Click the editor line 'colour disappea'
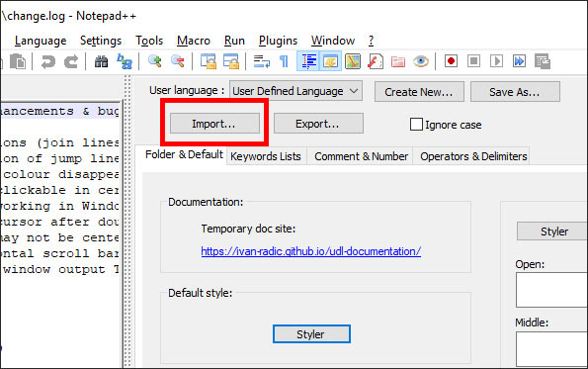Image resolution: width=588 pixels, height=369 pixels. point(60,174)
